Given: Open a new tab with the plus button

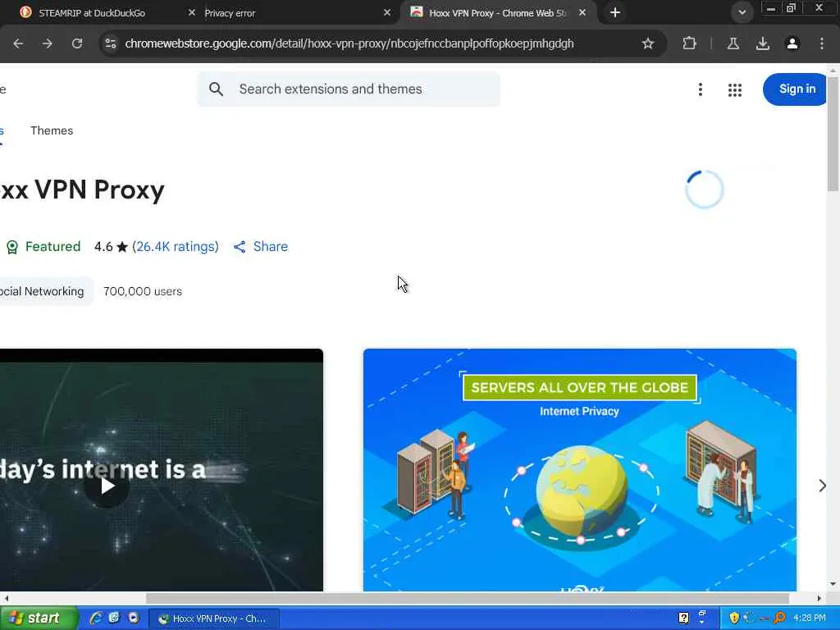Looking at the screenshot, I should tap(615, 12).
